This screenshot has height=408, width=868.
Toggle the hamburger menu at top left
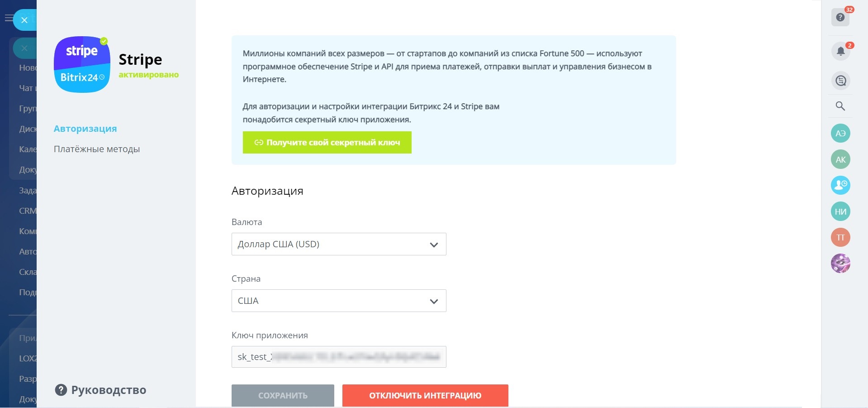pos(8,18)
